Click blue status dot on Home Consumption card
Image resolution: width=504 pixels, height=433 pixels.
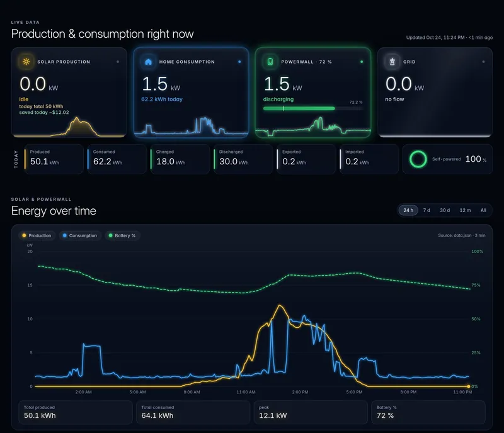click(239, 62)
